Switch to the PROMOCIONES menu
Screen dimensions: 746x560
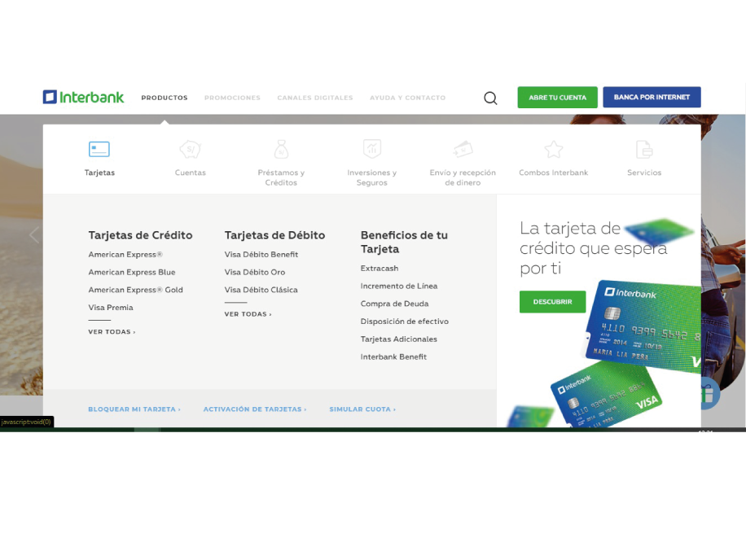pos(232,98)
